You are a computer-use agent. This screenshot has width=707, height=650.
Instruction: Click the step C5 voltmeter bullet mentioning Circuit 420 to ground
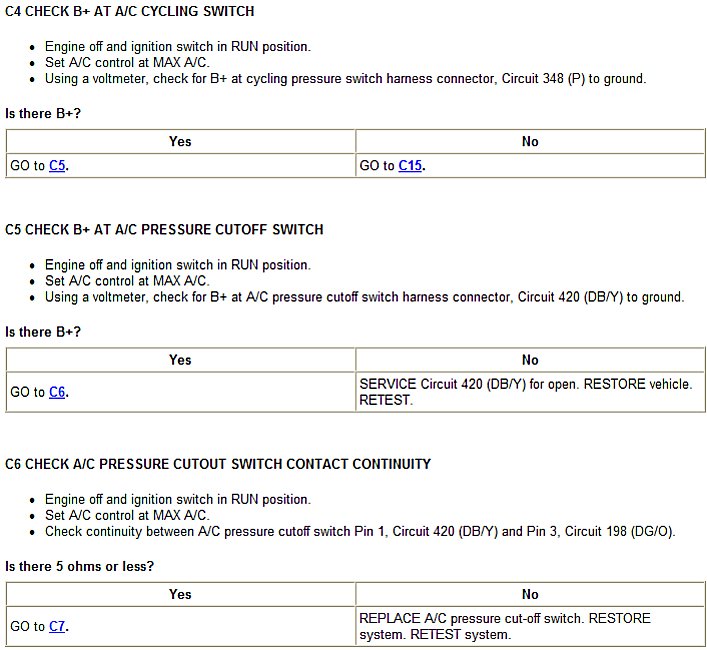point(364,297)
